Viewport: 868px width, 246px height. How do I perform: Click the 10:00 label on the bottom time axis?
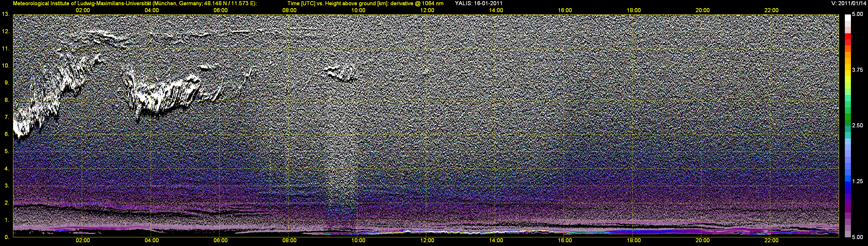(x=358, y=241)
